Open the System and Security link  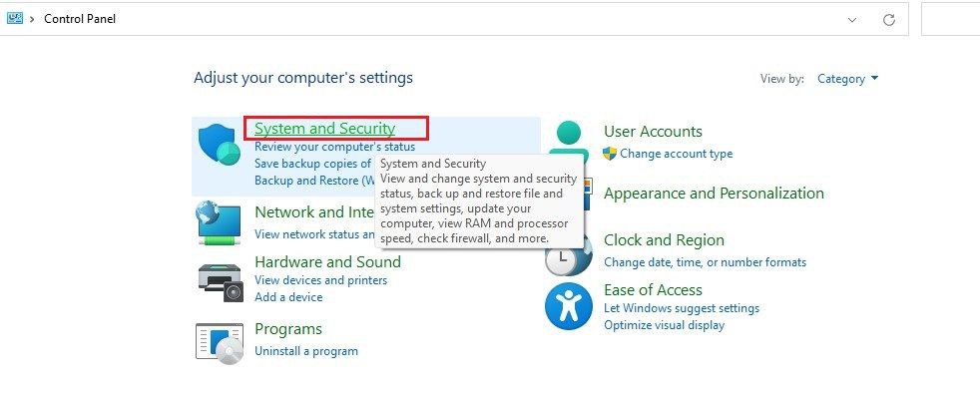pos(325,128)
